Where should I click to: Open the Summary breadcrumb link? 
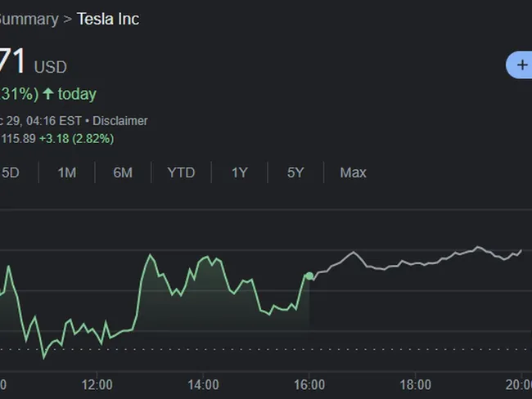(x=28, y=19)
